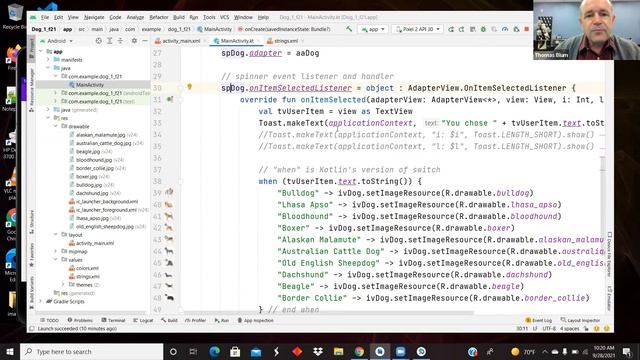Screen dimensions: 640x360
Task: Click the Apply Changes and Restart icon
Action: pyautogui.click(x=462, y=29)
